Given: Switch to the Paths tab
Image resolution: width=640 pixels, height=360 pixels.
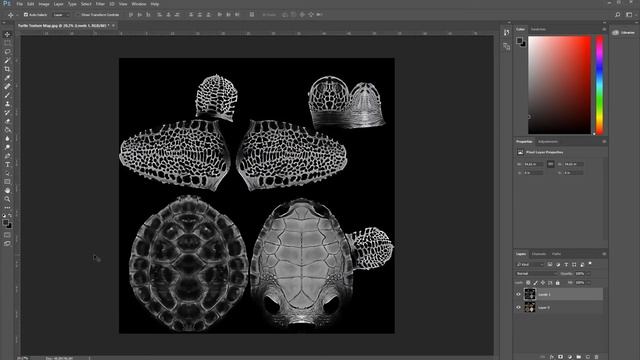Looking at the screenshot, I should 556,254.
